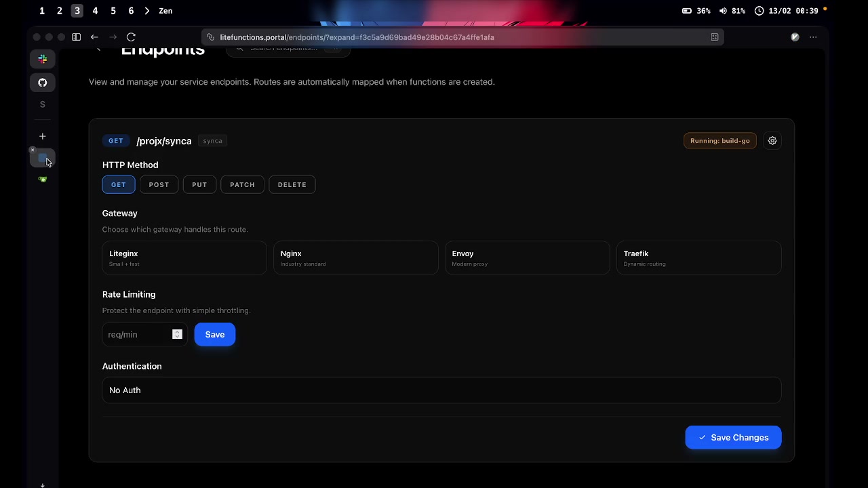The height and width of the screenshot is (488, 868).
Task: Reload the page with refresh icon
Action: pos(131,37)
